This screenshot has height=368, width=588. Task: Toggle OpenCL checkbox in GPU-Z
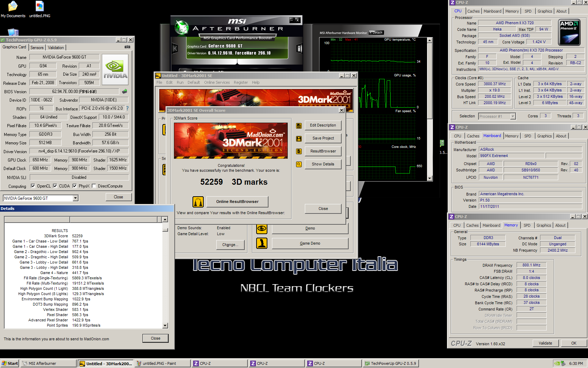point(33,186)
